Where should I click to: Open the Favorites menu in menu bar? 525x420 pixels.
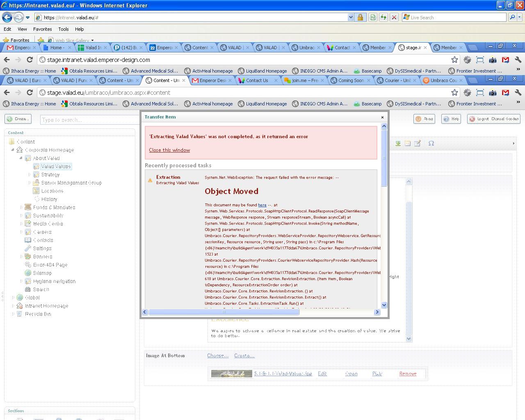tap(42, 29)
